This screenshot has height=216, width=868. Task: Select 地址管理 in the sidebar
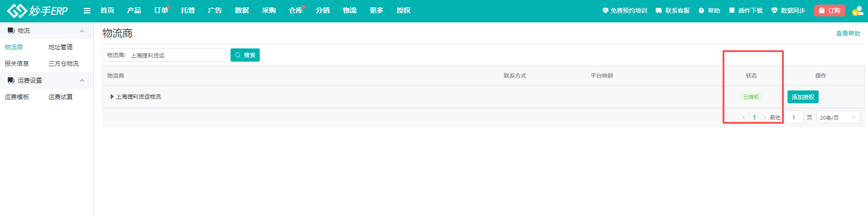click(60, 47)
